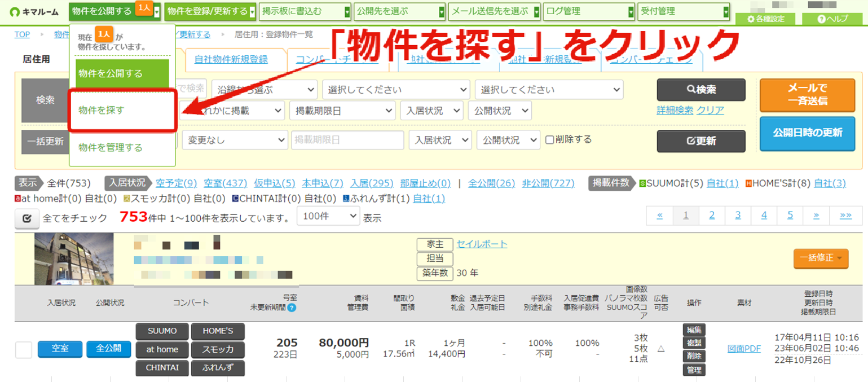Select 物件を公開する in dropdown menu
The height and width of the screenshot is (382, 868).
122,73
